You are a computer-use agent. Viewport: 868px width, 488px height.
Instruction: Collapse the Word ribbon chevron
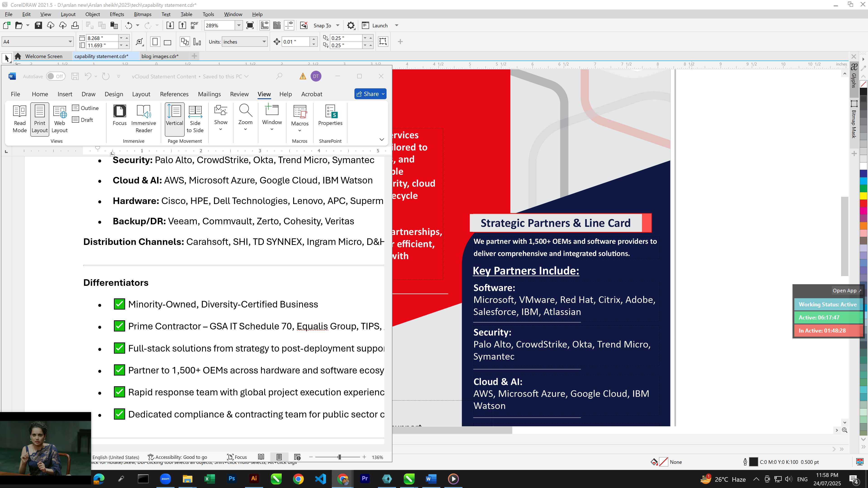click(381, 139)
